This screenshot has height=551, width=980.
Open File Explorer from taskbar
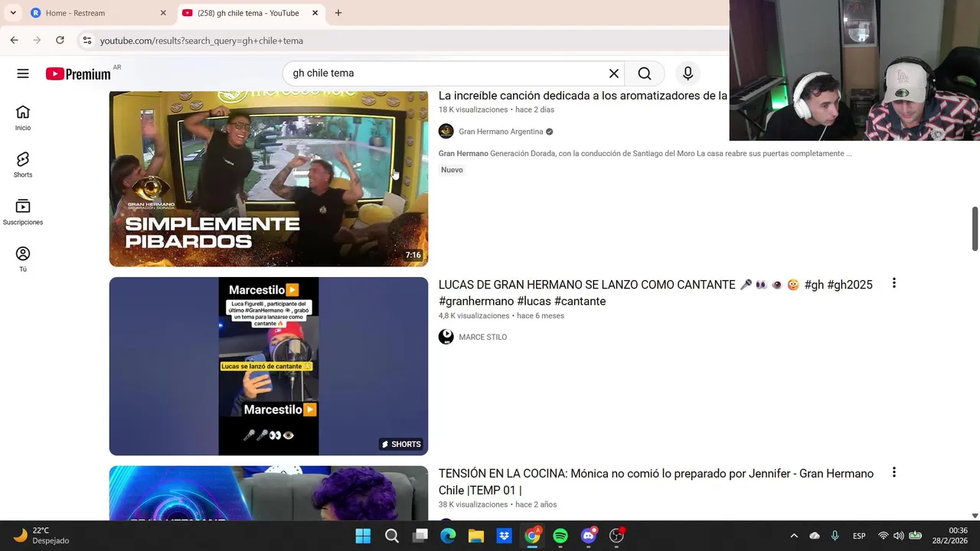pyautogui.click(x=476, y=536)
